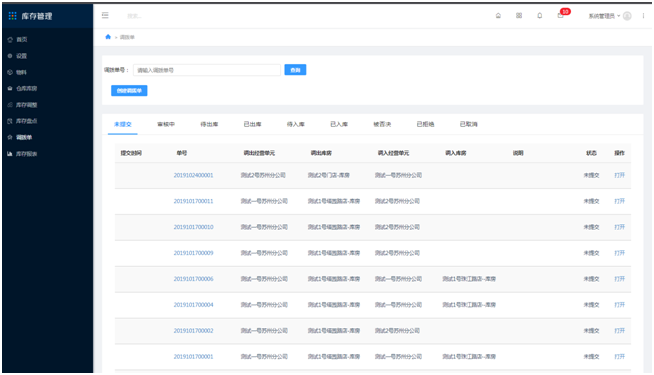Click 测试2号门店-库房 cell in first row
This screenshot has width=654, height=375.
pyautogui.click(x=329, y=175)
